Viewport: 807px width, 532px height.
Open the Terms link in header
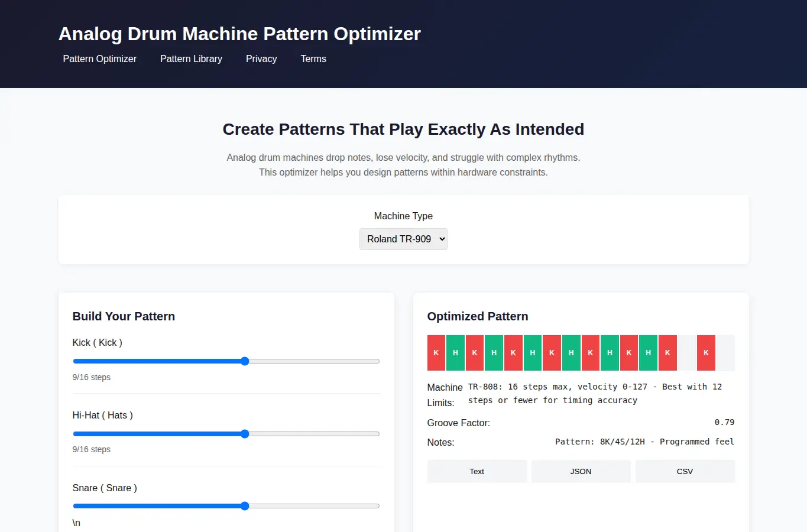[313, 59]
